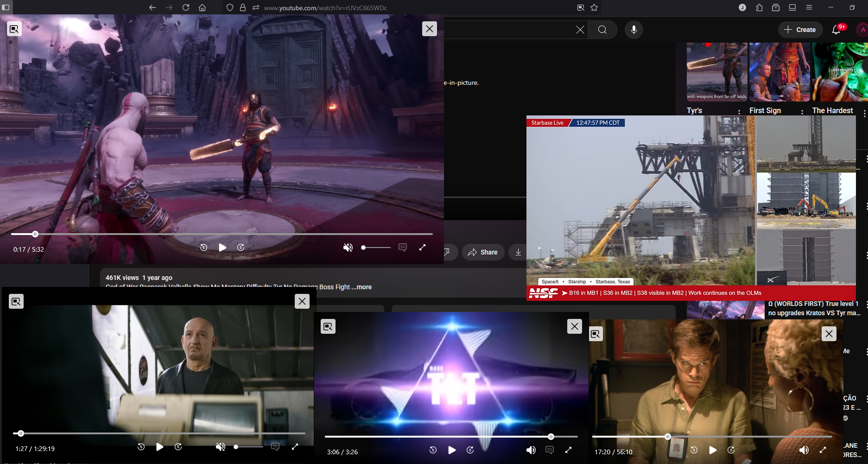
Task: Mute the 3:26 TnT PiP video
Action: [x=531, y=450]
